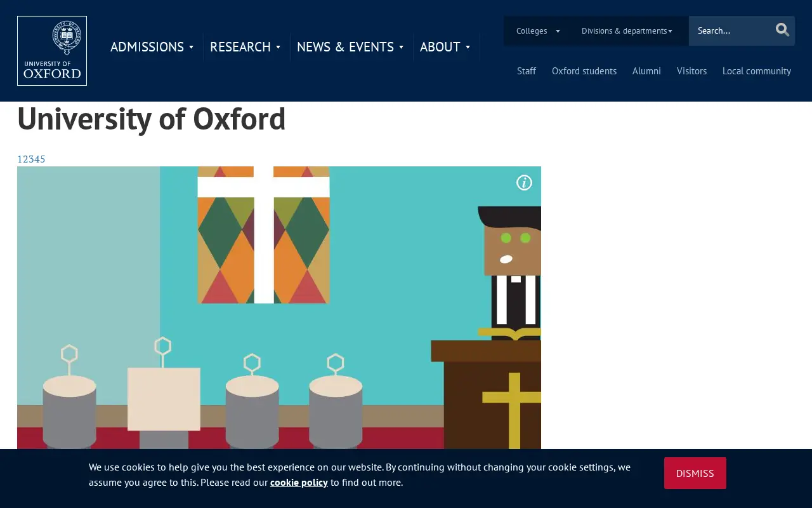Select slide 1 in the slideshow pager

coord(20,159)
